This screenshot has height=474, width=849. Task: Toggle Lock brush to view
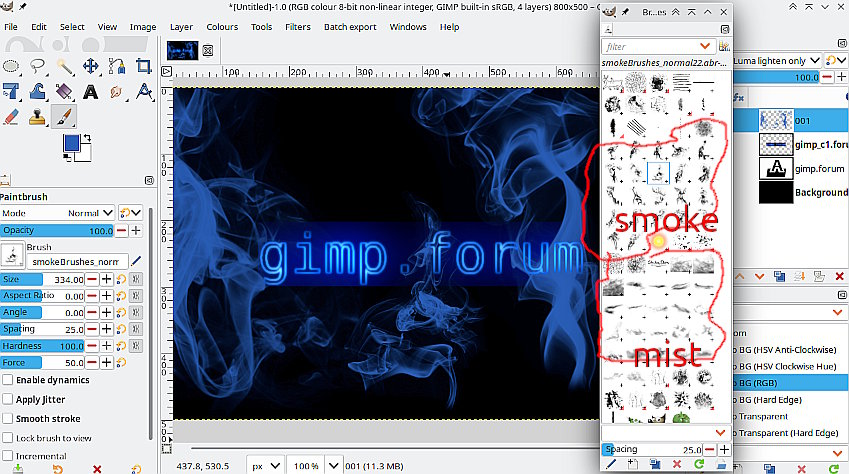pyautogui.click(x=8, y=438)
